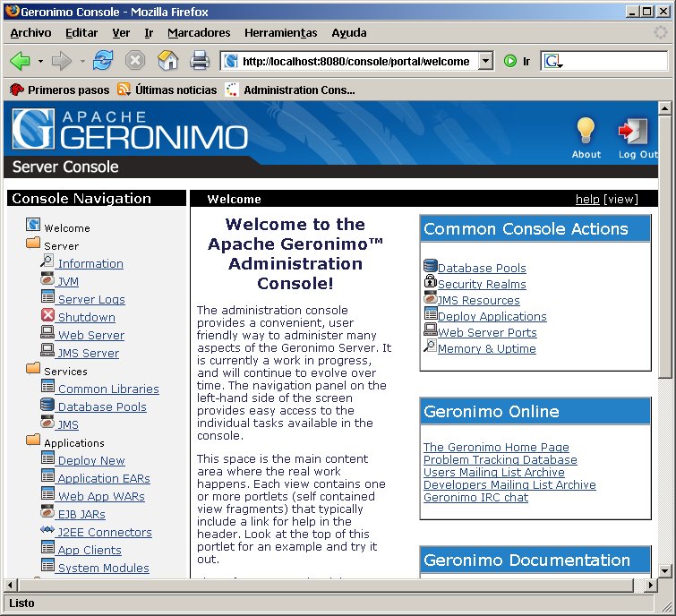Viewport: 676px width, 616px height.
Task: Open the Ayuda menu
Action: (x=349, y=33)
